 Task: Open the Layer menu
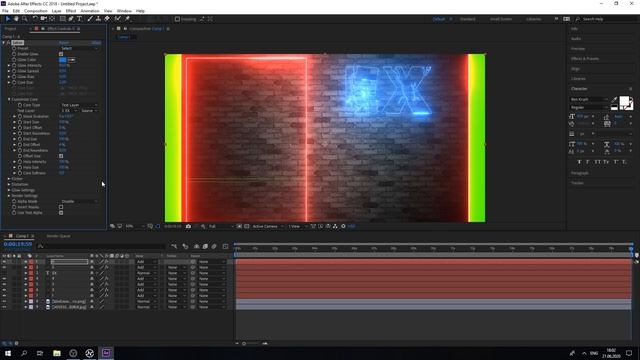(57, 11)
